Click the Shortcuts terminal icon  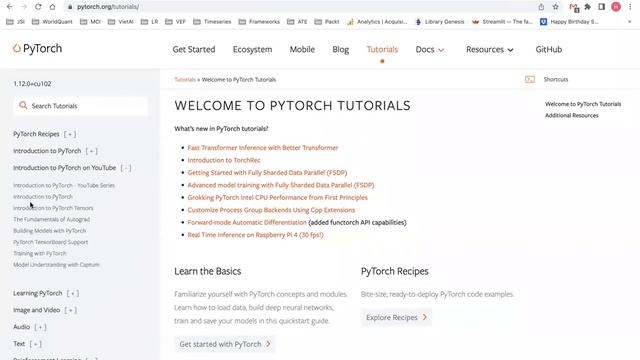pyautogui.click(x=530, y=80)
